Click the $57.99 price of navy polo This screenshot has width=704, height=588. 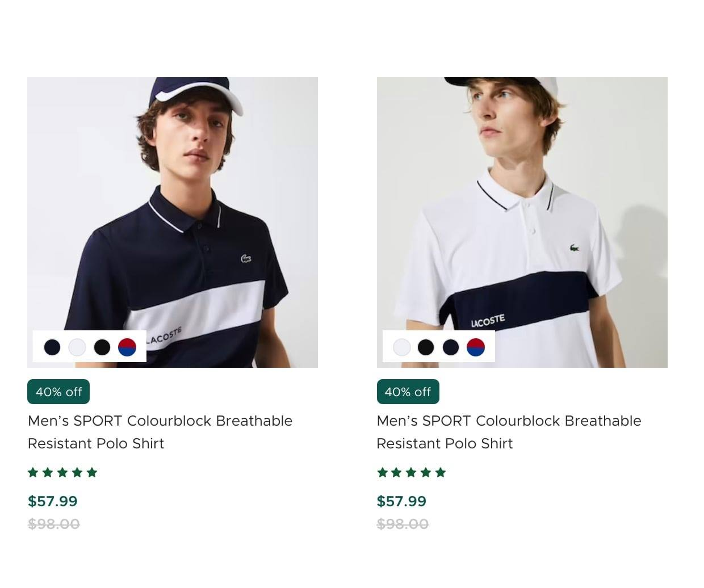pos(53,501)
